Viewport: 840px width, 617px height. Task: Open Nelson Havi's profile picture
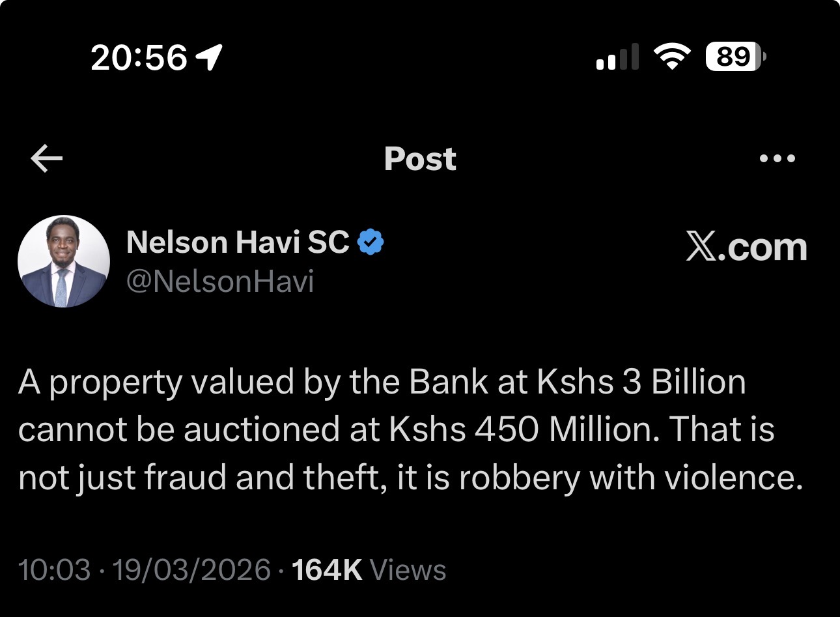[x=64, y=261]
